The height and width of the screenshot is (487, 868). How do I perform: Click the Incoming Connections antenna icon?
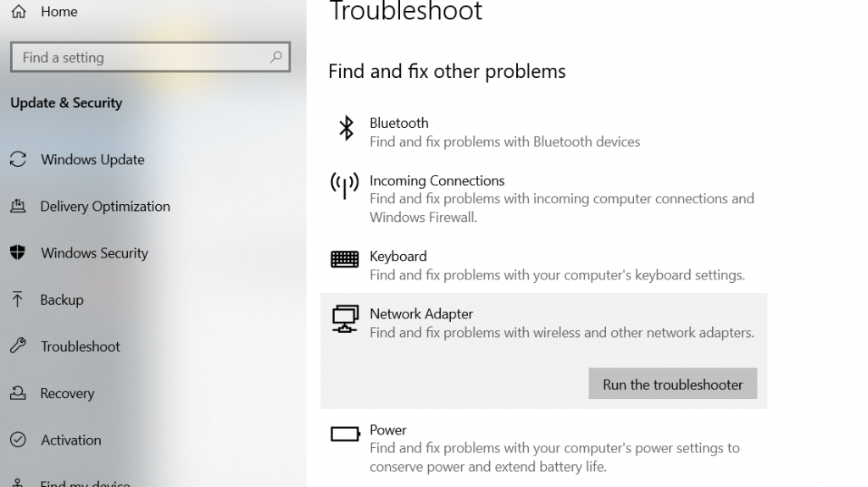coord(344,185)
